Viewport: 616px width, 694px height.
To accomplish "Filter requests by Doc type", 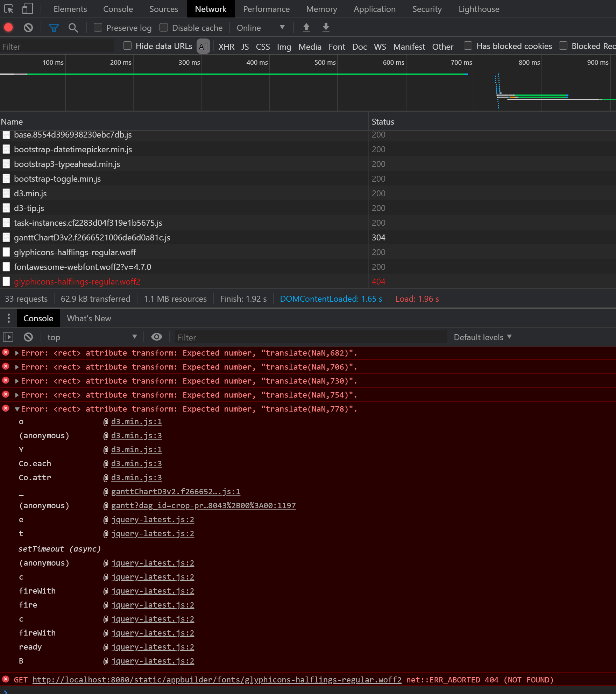I will (x=360, y=47).
